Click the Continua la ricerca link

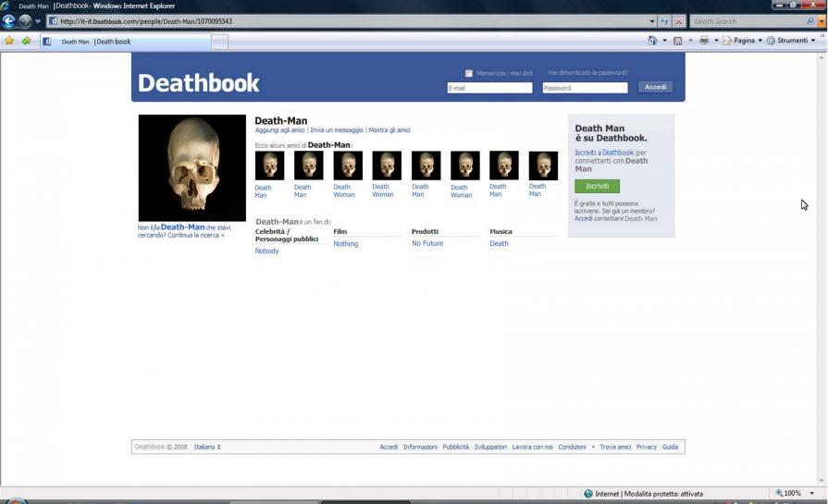[x=196, y=236]
